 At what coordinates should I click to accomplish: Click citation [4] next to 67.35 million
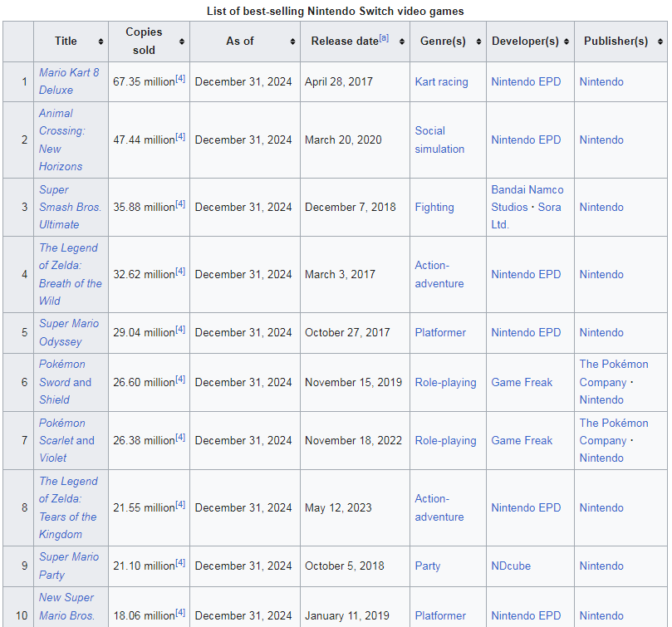tap(180, 78)
